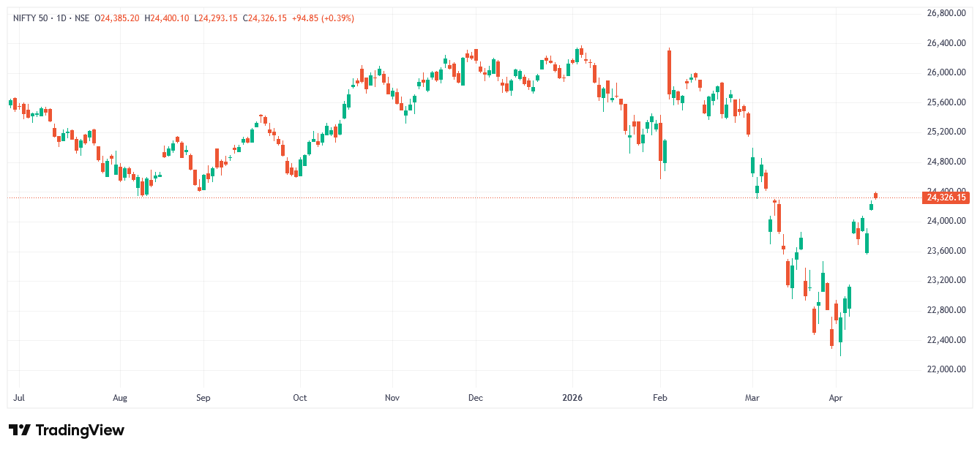980x452 pixels.
Task: Click the current price label 24,326.15
Action: point(946,197)
